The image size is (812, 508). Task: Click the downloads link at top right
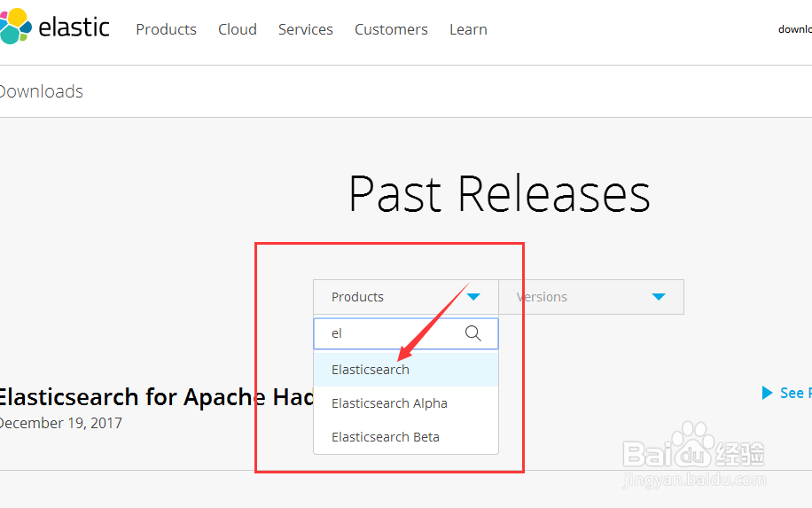pyautogui.click(x=795, y=29)
